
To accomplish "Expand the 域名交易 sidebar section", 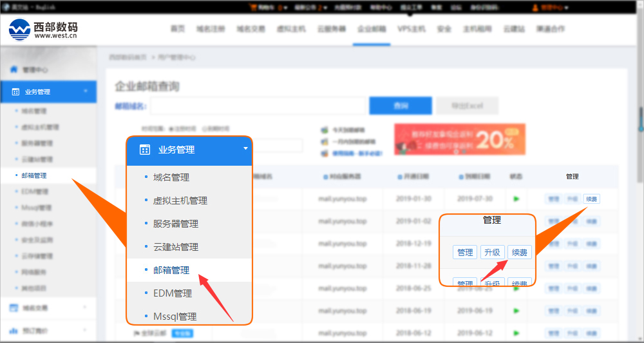I will (85, 308).
